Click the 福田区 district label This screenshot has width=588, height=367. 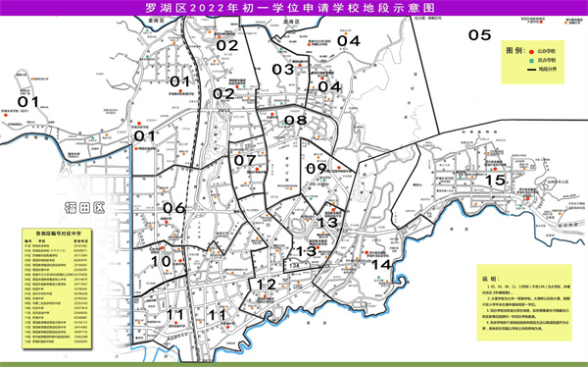84,207
